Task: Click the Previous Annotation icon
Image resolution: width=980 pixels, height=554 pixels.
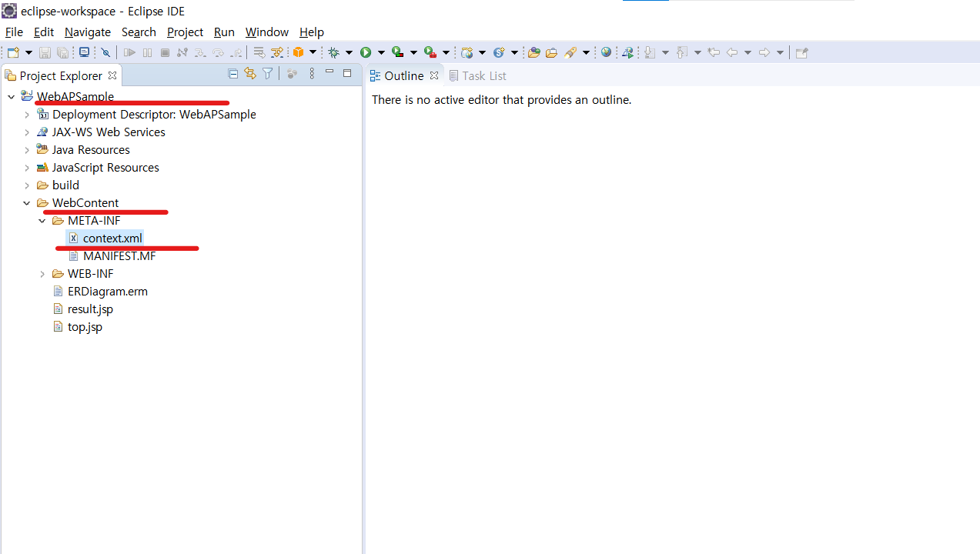Action: click(x=682, y=52)
